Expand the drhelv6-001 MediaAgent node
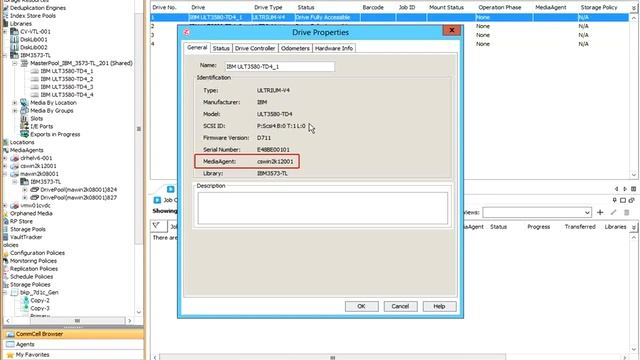The width and height of the screenshot is (640, 360). point(5,158)
